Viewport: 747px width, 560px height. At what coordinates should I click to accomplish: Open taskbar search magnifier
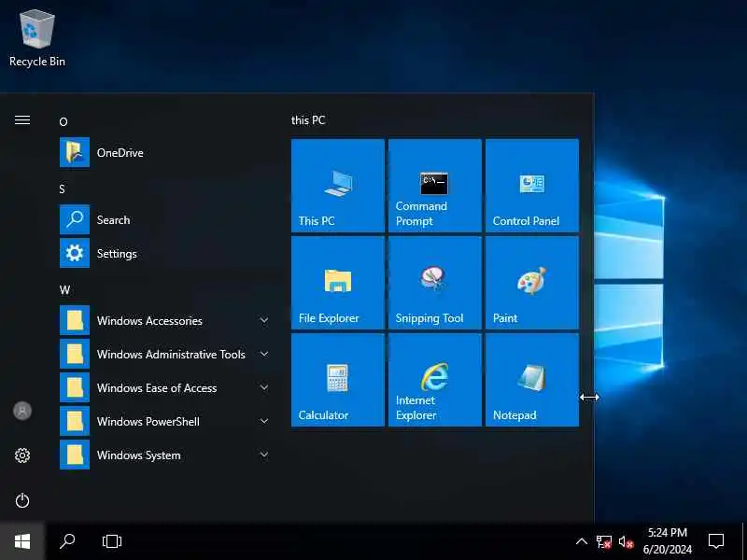pos(67,541)
